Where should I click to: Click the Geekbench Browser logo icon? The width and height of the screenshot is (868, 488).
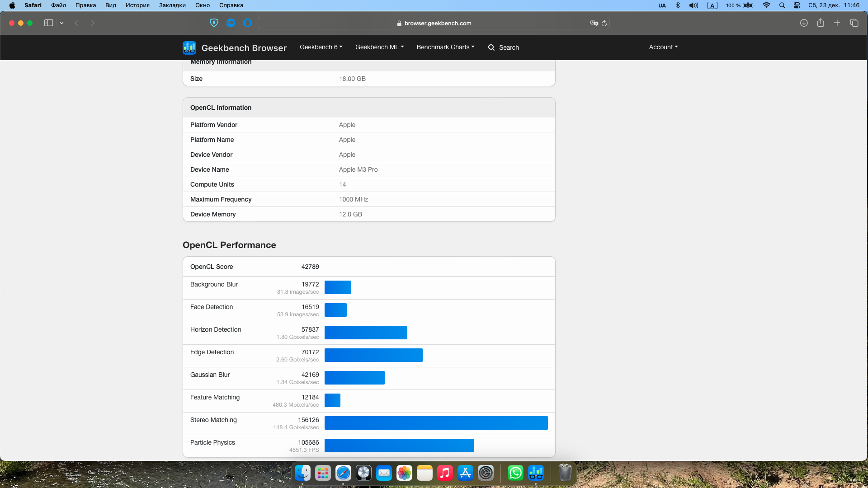(x=189, y=47)
